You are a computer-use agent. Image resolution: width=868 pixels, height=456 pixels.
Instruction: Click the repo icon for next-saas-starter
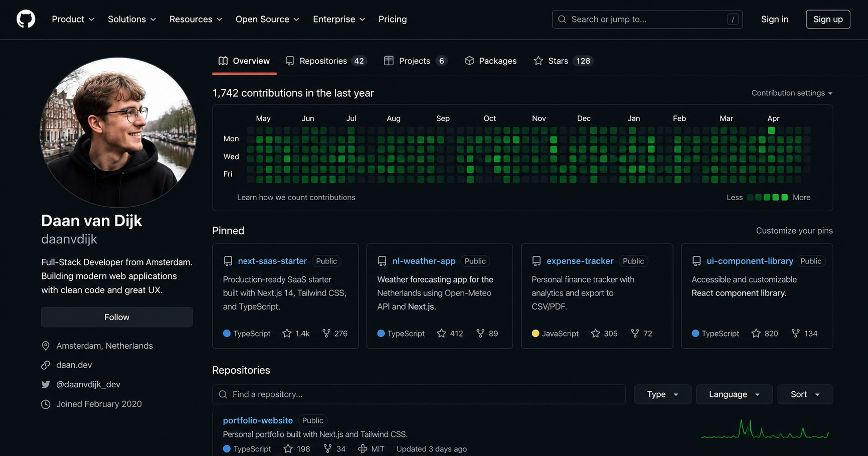click(228, 261)
